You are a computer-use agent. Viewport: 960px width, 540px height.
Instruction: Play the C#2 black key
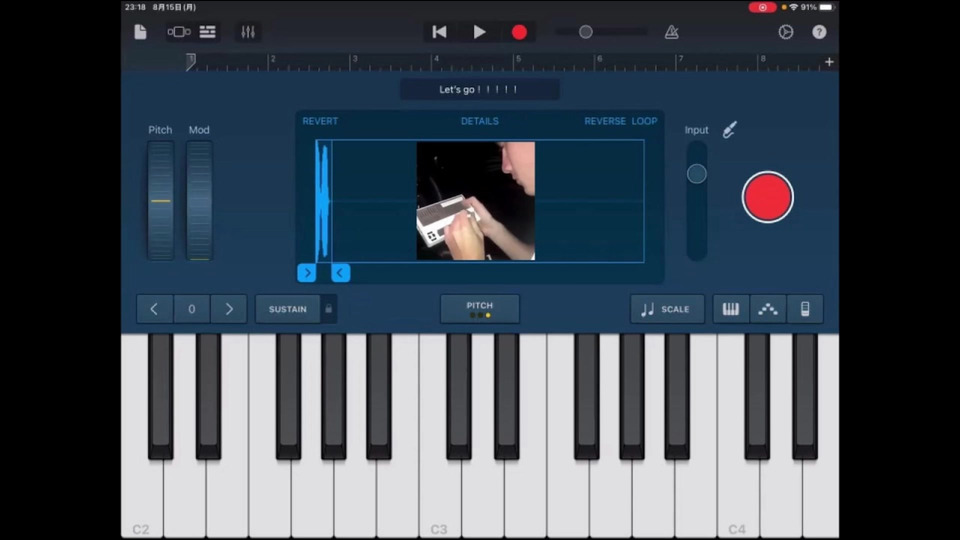click(x=160, y=395)
